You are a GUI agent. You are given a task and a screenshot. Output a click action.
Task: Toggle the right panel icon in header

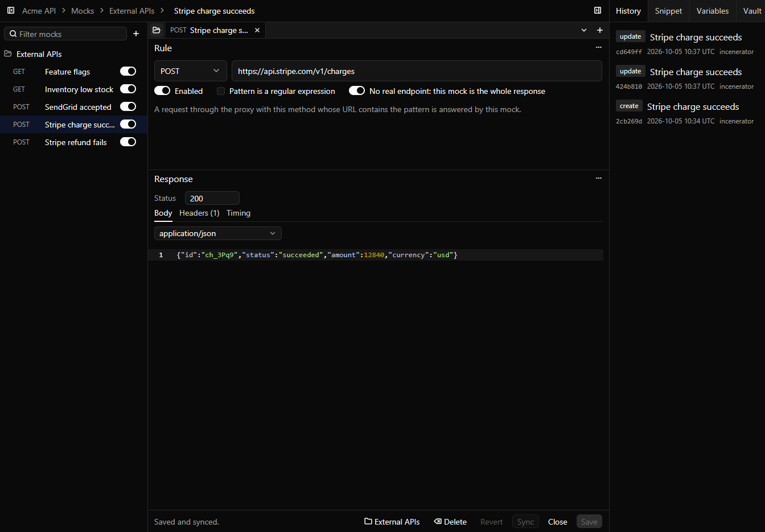point(598,10)
